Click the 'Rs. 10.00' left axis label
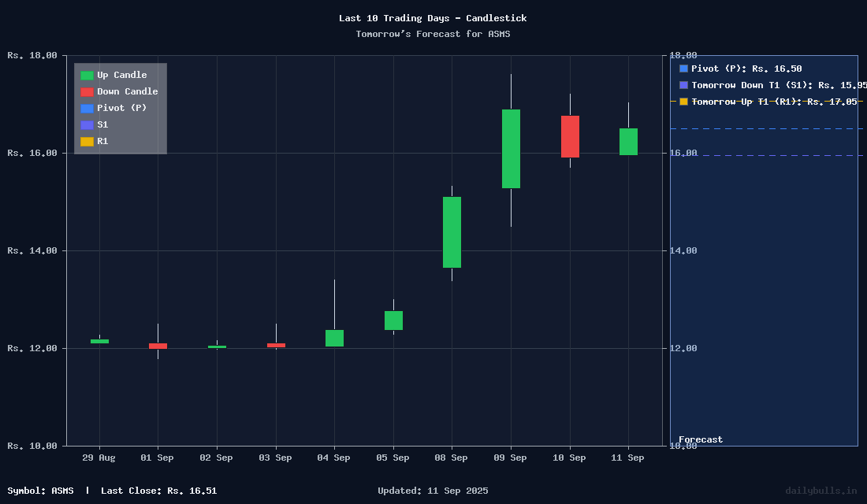 tap(32, 446)
